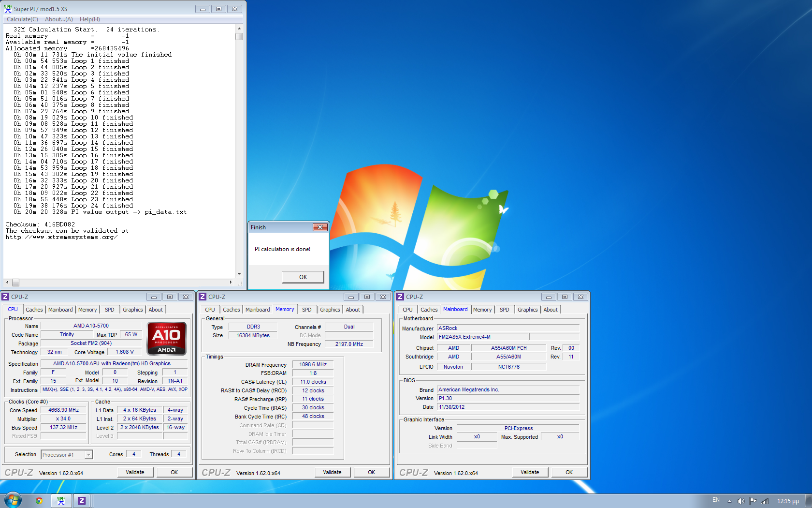The height and width of the screenshot is (508, 812).
Task: Click Z icon in Memory CPU-Z title bar
Action: pyautogui.click(x=203, y=297)
